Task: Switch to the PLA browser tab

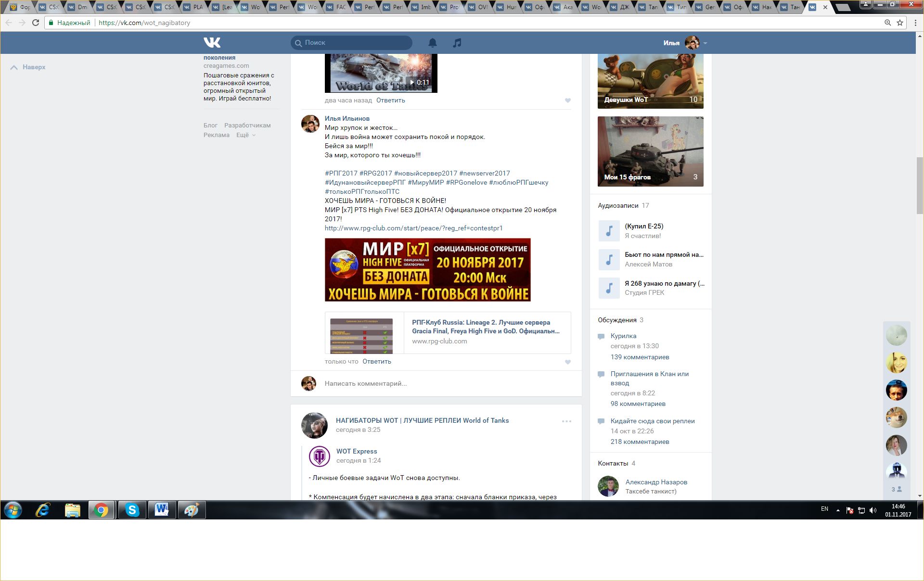Action: coord(193,7)
